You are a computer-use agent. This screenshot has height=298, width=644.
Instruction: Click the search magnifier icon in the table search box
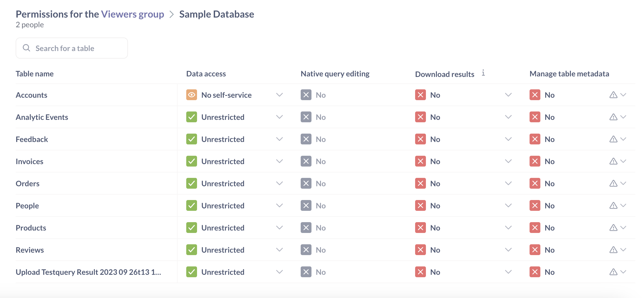click(x=26, y=48)
